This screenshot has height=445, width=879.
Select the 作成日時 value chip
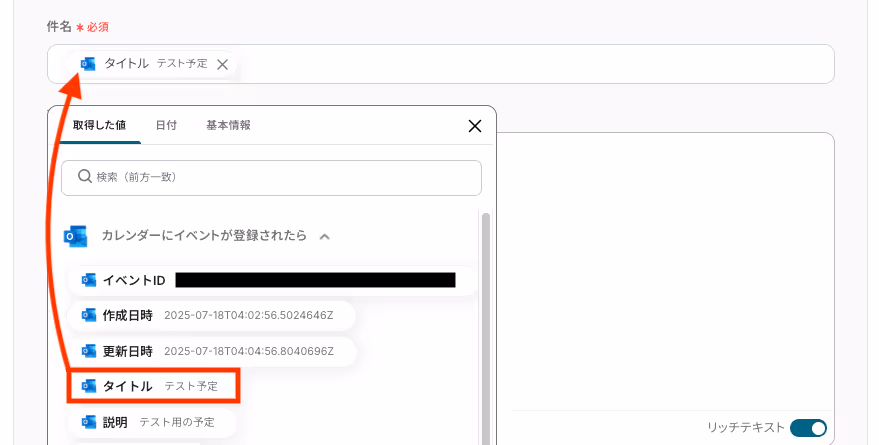point(211,316)
